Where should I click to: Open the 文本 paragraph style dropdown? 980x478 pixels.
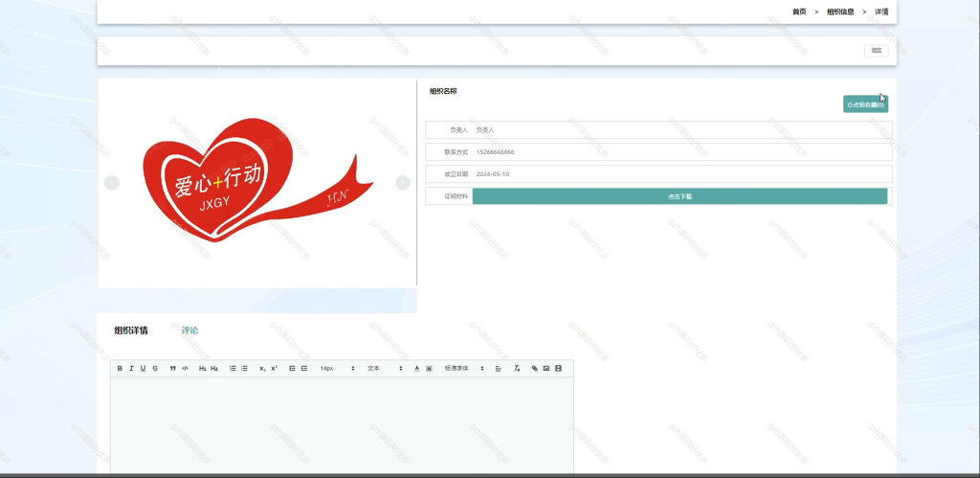tap(385, 369)
